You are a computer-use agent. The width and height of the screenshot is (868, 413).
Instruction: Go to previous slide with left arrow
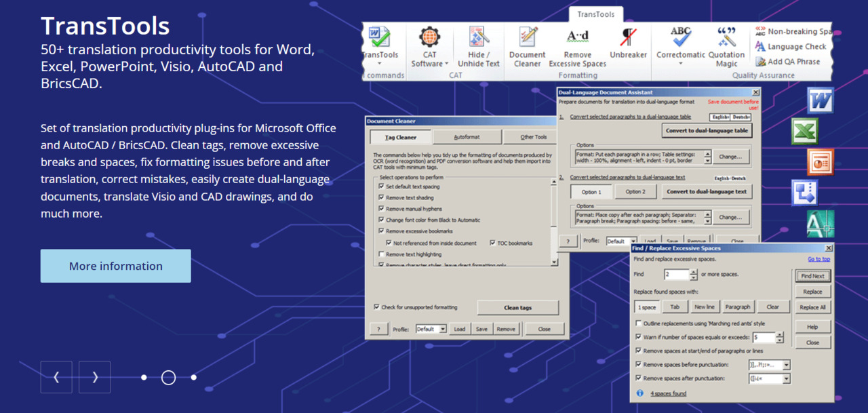56,377
